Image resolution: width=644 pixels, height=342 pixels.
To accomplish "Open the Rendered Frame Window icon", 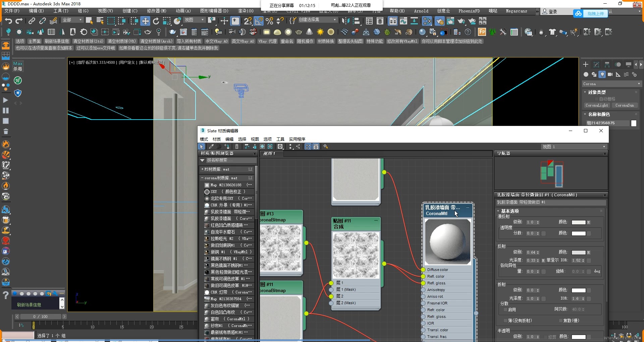I will click(450, 21).
